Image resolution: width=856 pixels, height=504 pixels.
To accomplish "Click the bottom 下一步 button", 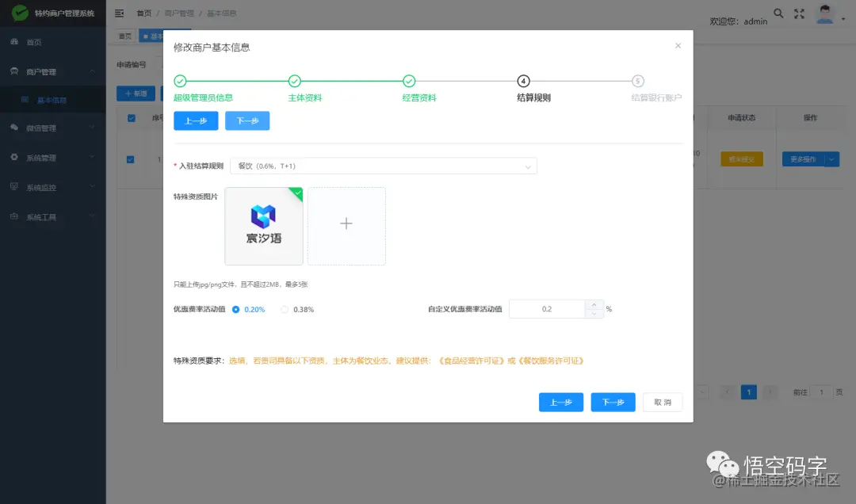I will point(613,403).
